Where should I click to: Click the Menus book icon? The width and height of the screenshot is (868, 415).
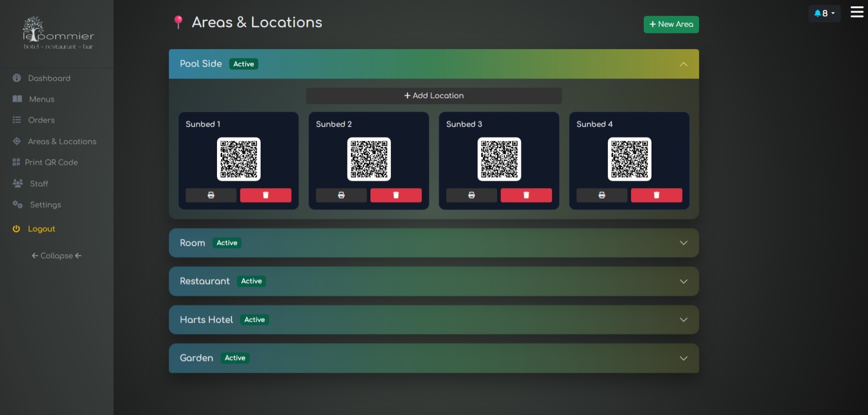click(17, 99)
